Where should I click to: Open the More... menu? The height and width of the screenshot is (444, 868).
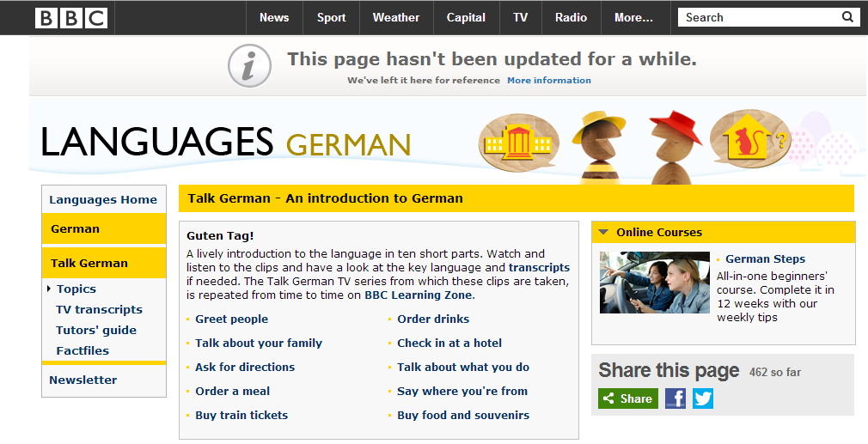coord(633,18)
